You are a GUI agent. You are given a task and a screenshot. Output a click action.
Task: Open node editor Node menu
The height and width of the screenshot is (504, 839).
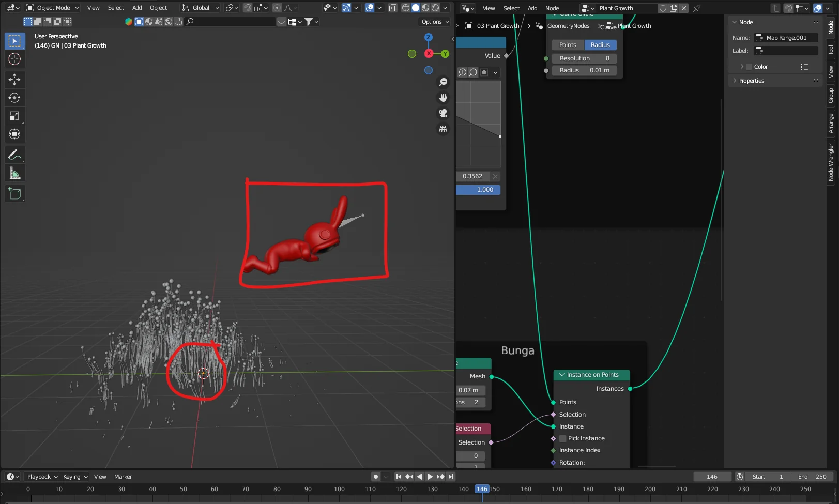(552, 8)
